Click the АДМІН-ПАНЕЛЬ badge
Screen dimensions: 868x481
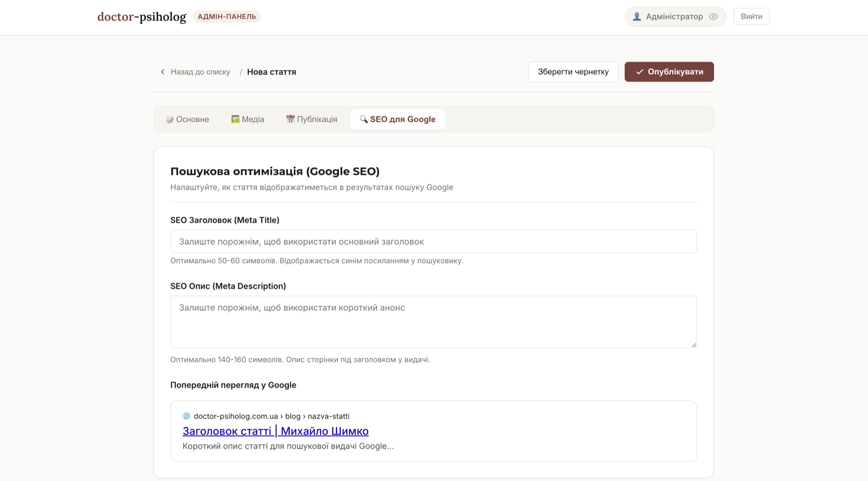227,17
